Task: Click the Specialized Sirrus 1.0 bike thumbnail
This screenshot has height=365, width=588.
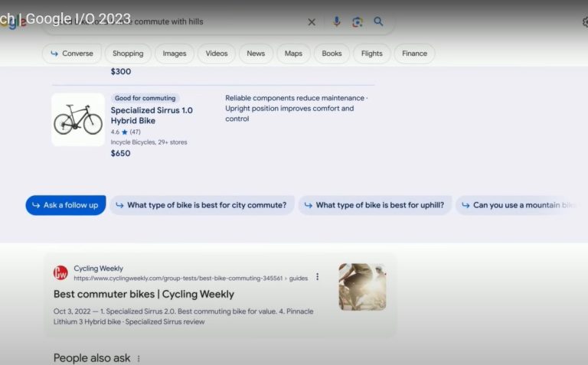Action: (x=78, y=120)
